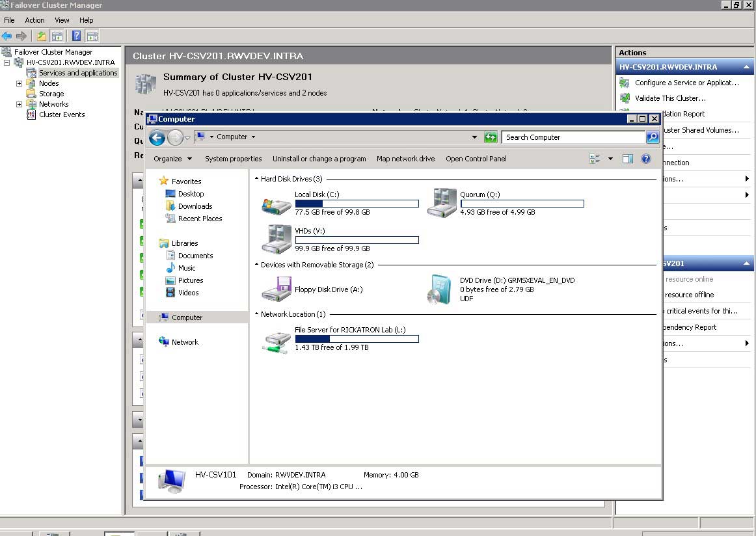Screen dimensions: 756x536
Task: Click Uninstall or change a program
Action: pyautogui.click(x=319, y=159)
